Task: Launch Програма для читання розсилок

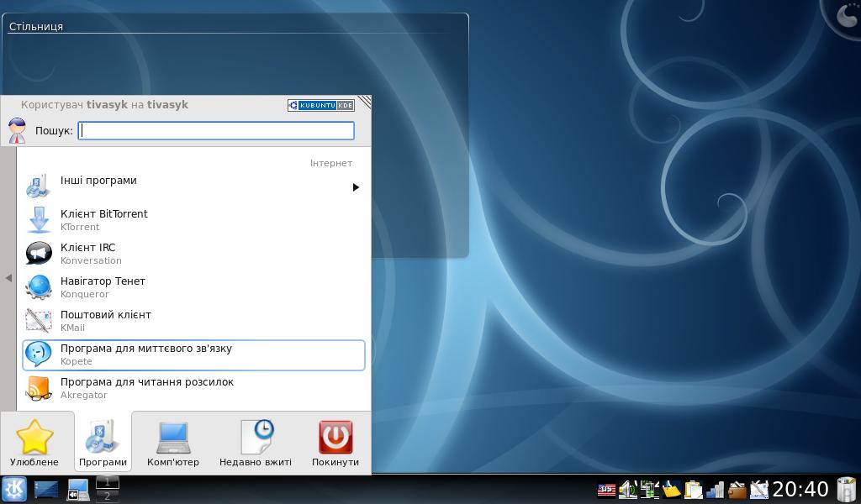Action: tap(193, 388)
